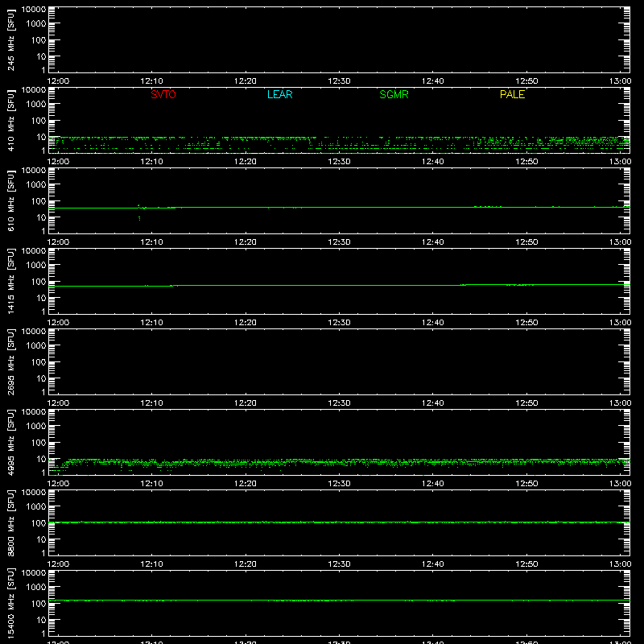Select the yellow PALE station label

pyautogui.click(x=512, y=94)
